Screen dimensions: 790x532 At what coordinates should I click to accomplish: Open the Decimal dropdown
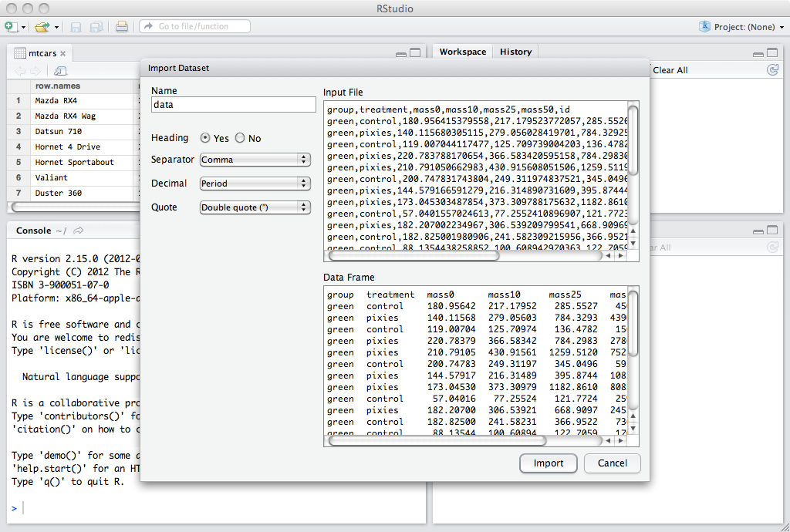(255, 184)
